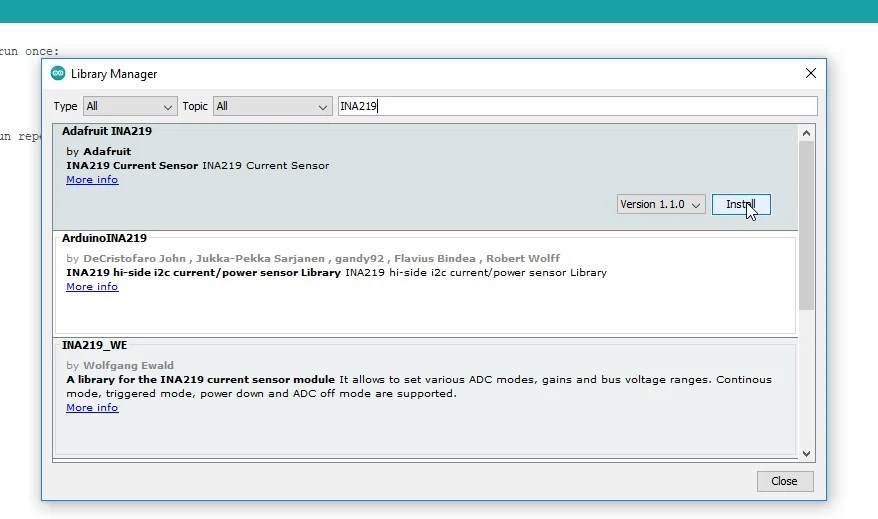Expand the Version 1.1.0 selector
878x519 pixels.
[661, 204]
